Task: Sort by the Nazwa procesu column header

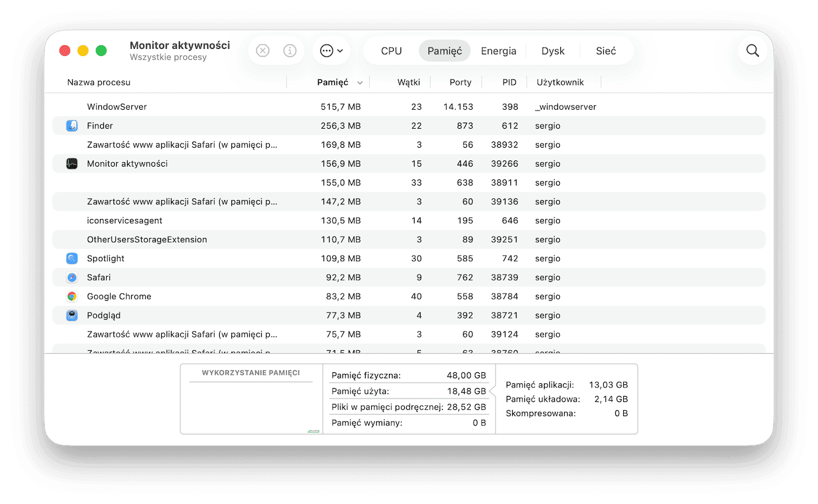Action: pyautogui.click(x=99, y=82)
